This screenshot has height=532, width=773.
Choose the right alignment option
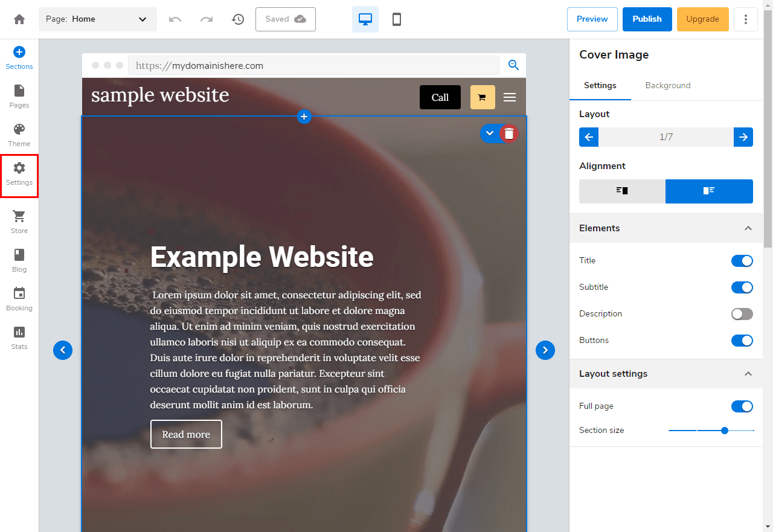click(709, 191)
